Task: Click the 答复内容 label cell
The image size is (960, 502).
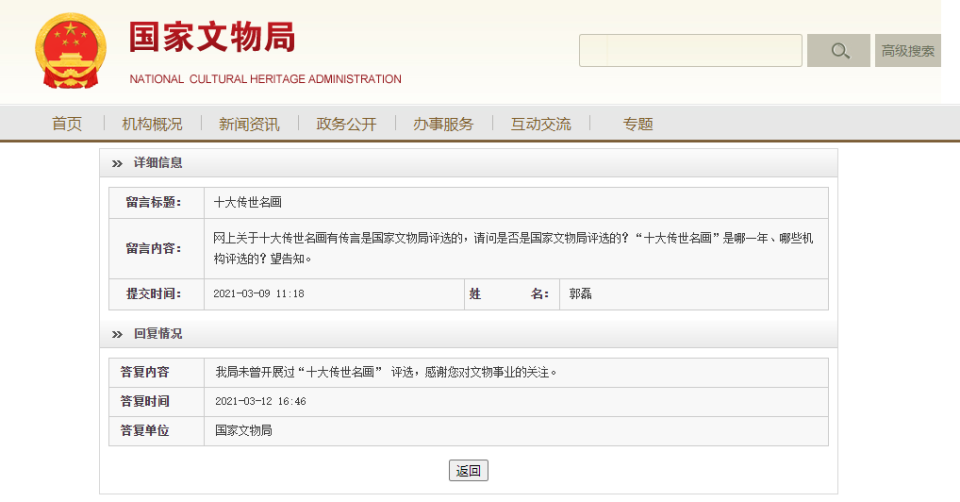Action: point(156,372)
